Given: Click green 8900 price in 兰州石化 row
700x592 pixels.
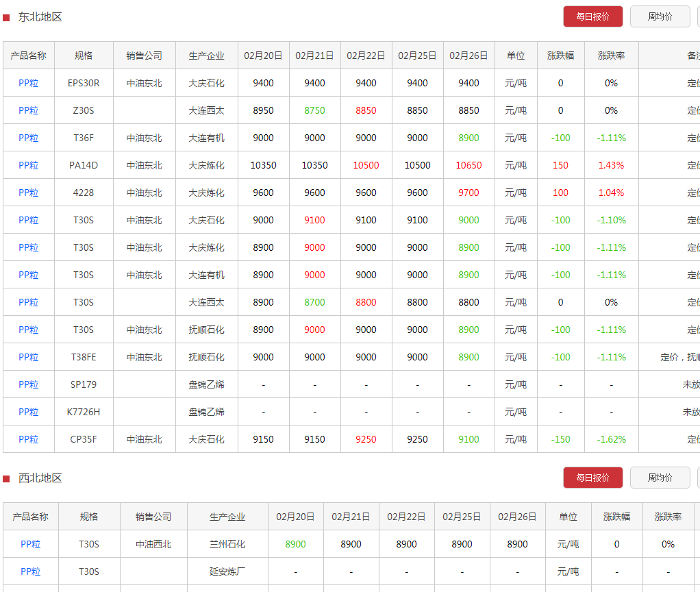Looking at the screenshot, I should click(295, 544).
